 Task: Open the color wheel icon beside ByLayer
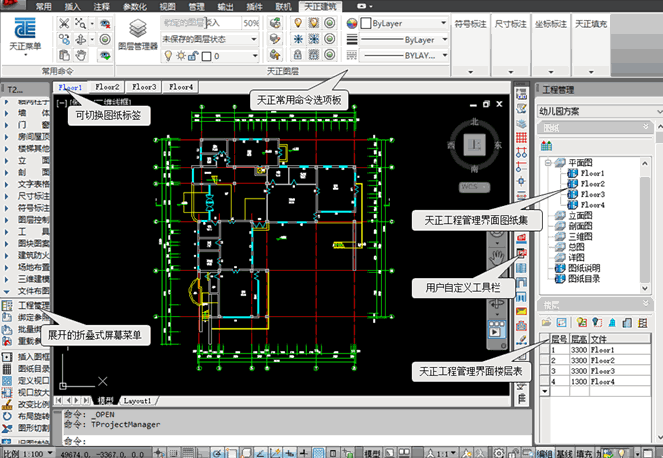[x=352, y=23]
